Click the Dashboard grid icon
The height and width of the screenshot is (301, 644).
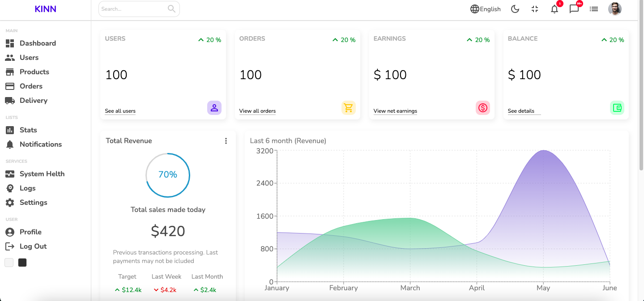[10, 43]
